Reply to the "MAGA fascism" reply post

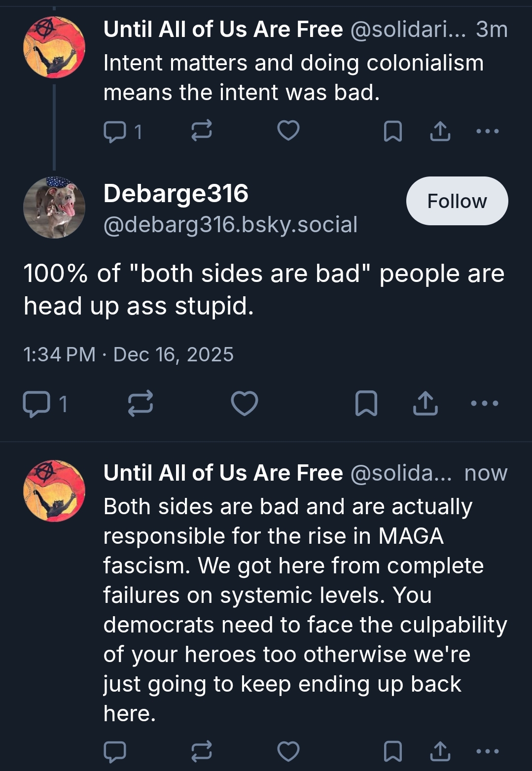click(115, 752)
